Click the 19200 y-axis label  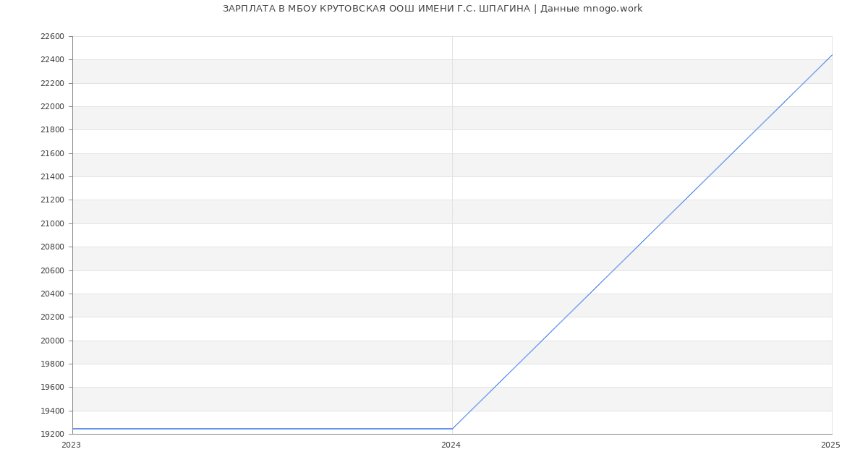[x=52, y=435]
